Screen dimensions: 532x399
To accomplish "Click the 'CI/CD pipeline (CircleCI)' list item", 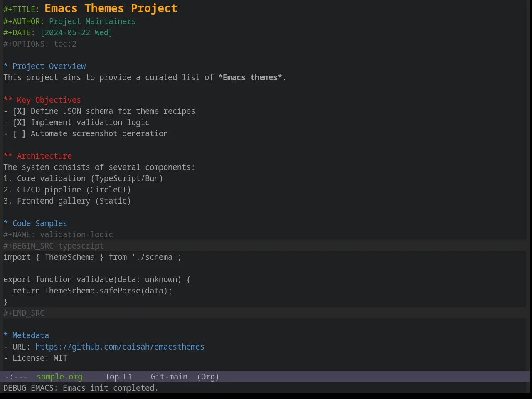I will point(67,190).
